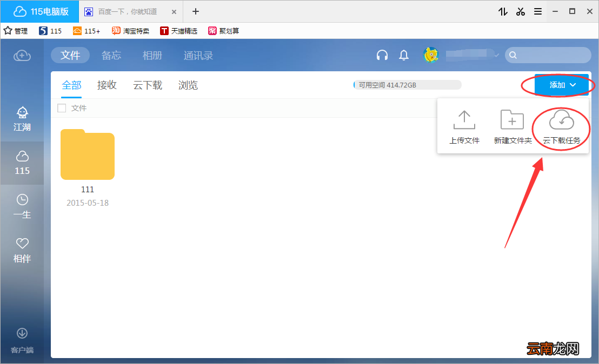Check the 可用空间 storage usage bar
599x364 pixels.
(x=407, y=85)
